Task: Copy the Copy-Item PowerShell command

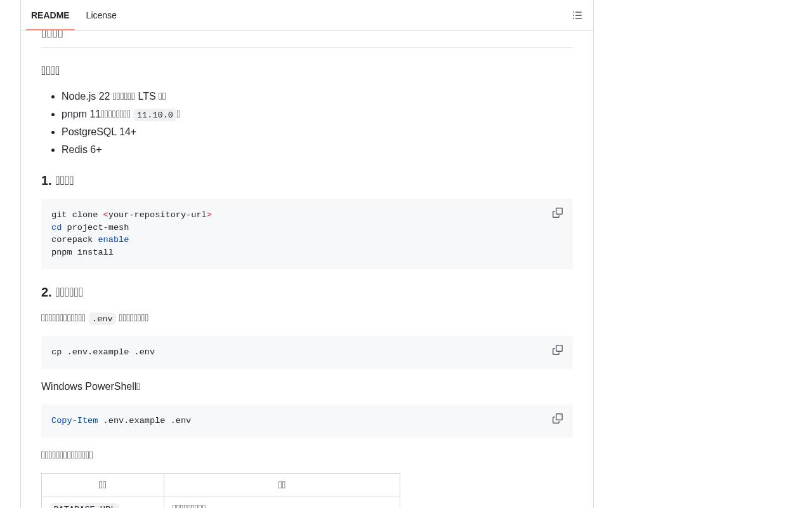Action: coord(558,418)
